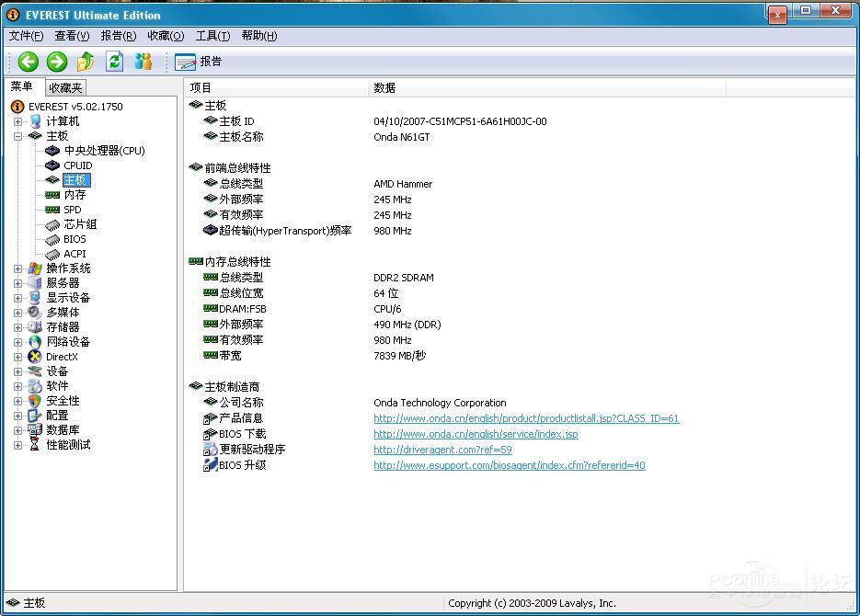Open the driveragent.com driver update link
The image size is (860, 616).
(x=442, y=450)
